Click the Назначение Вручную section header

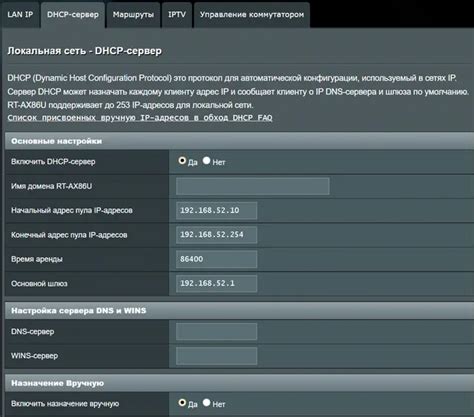pos(239,383)
